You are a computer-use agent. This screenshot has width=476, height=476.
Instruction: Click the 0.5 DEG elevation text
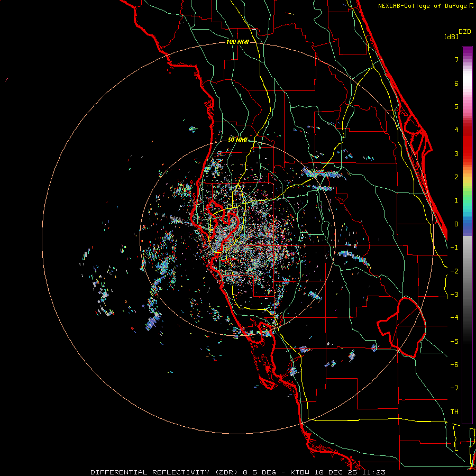click(x=259, y=472)
